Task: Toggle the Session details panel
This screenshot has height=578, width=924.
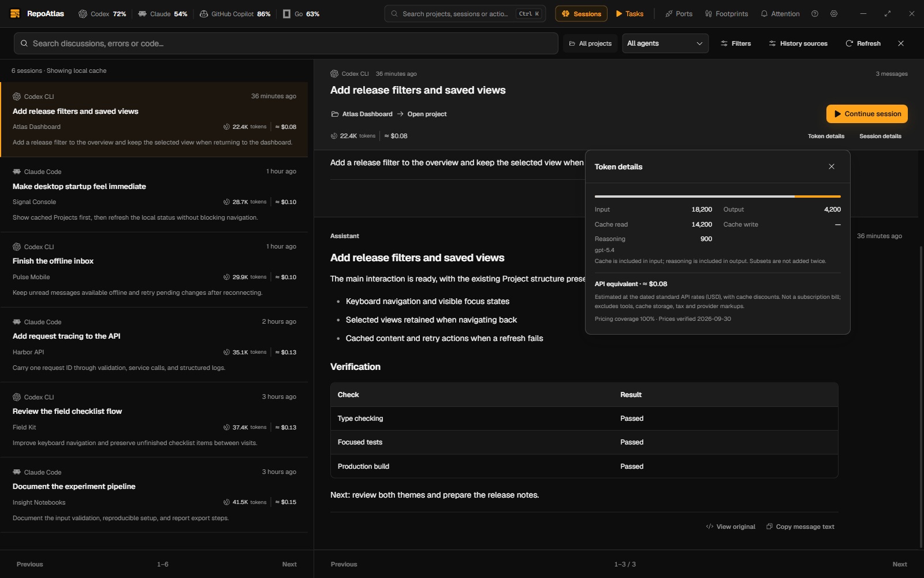Action: point(880,136)
